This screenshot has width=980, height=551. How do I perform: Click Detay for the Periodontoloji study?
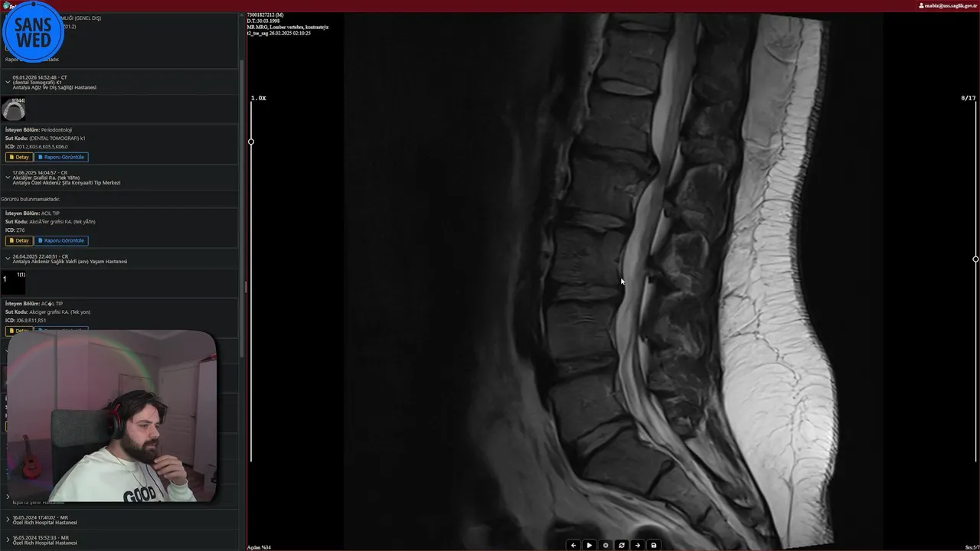pyautogui.click(x=19, y=157)
